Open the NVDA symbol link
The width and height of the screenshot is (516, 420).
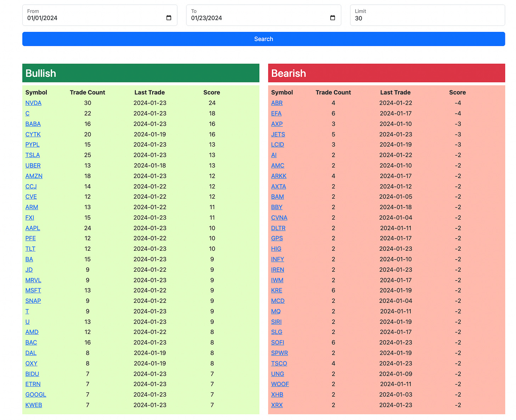33,103
